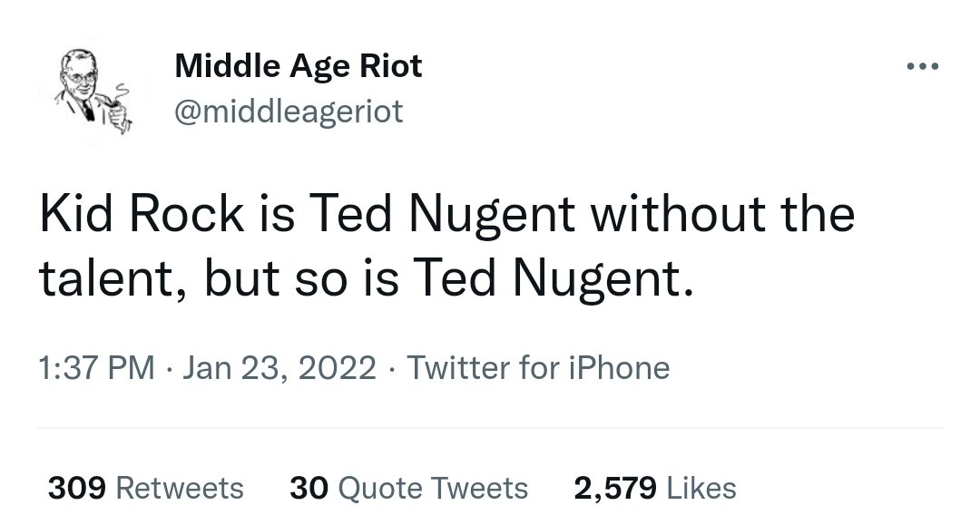Show the 30 Quote Tweets
Image resolution: width=980 pixels, height=515 pixels.
[408, 488]
